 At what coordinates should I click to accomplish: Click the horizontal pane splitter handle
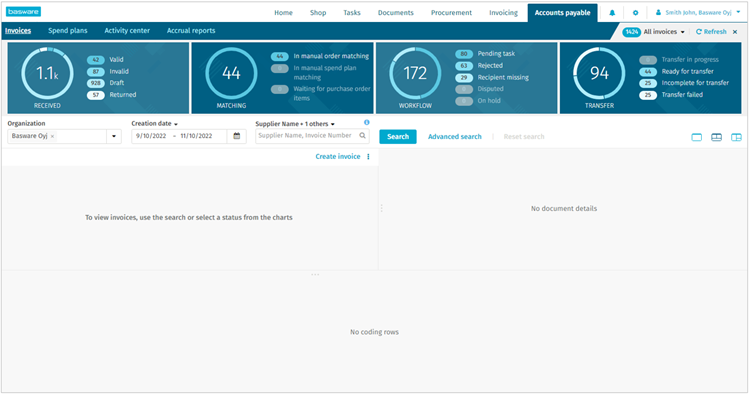(315, 274)
